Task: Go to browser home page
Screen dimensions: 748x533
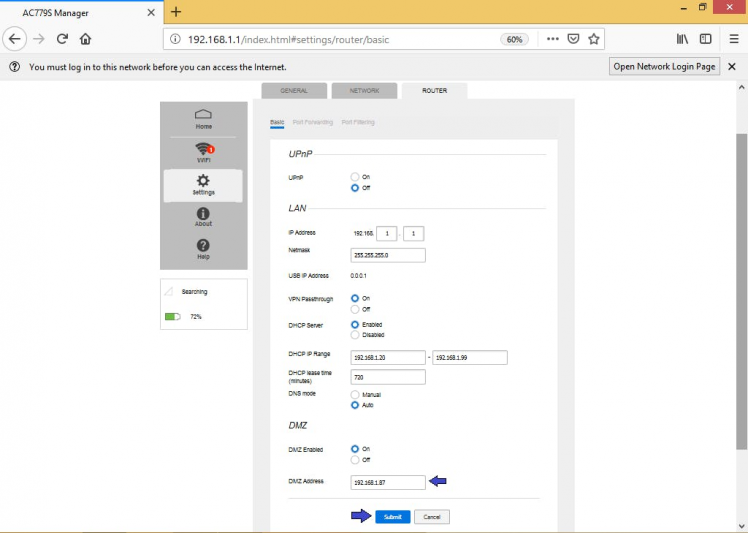Action: click(86, 39)
